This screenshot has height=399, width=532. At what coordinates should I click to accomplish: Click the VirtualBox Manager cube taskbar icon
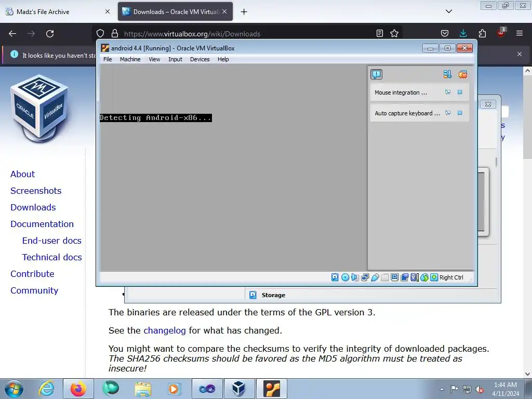(239, 389)
